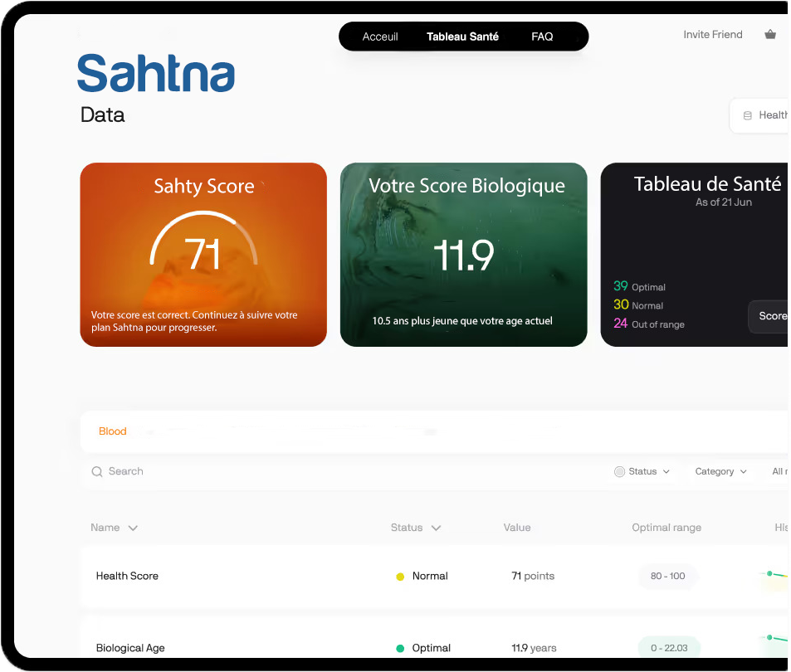Click the 80 - 100 range pill
The height and width of the screenshot is (672, 791).
[x=667, y=576]
